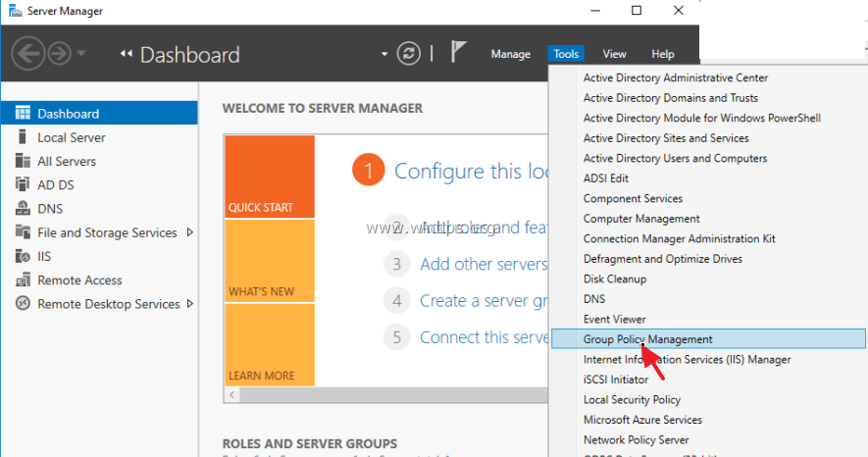Open the View menu

(x=614, y=54)
